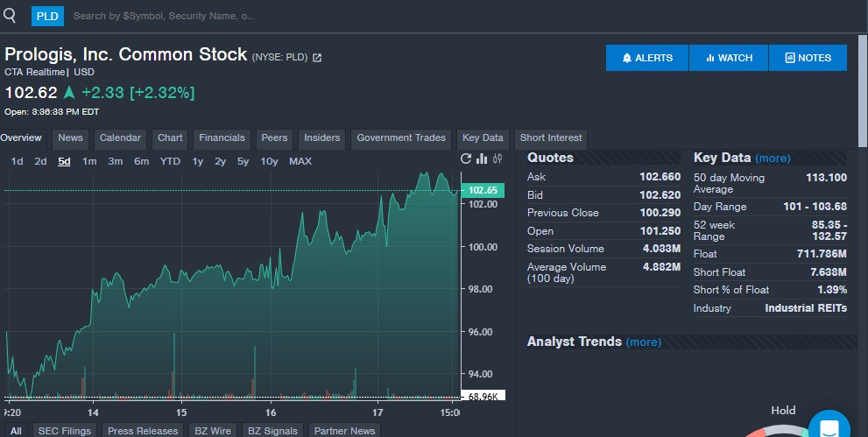Click the PLD symbol tag in search bar
The width and height of the screenshot is (868, 437).
tap(47, 16)
